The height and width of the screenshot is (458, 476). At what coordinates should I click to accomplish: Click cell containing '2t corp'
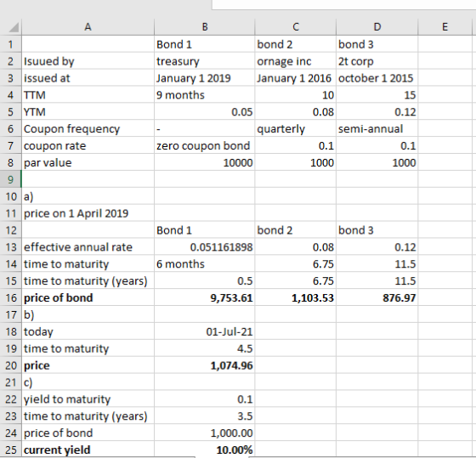(x=377, y=61)
